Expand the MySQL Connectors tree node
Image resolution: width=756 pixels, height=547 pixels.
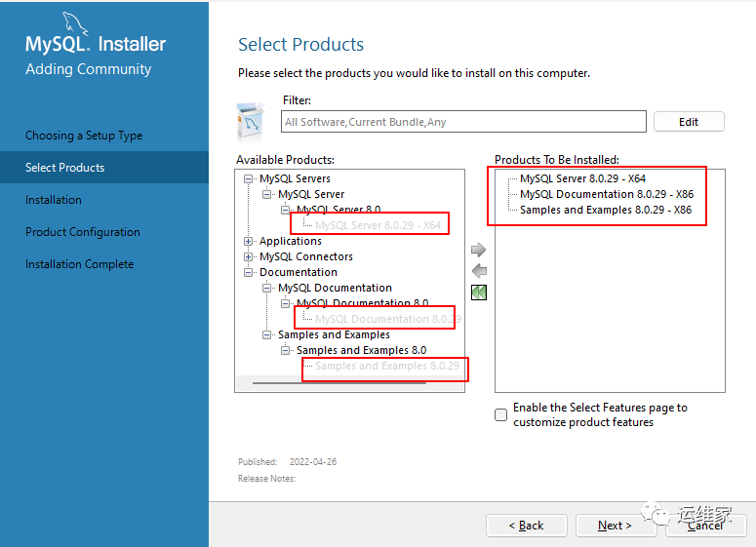click(249, 256)
